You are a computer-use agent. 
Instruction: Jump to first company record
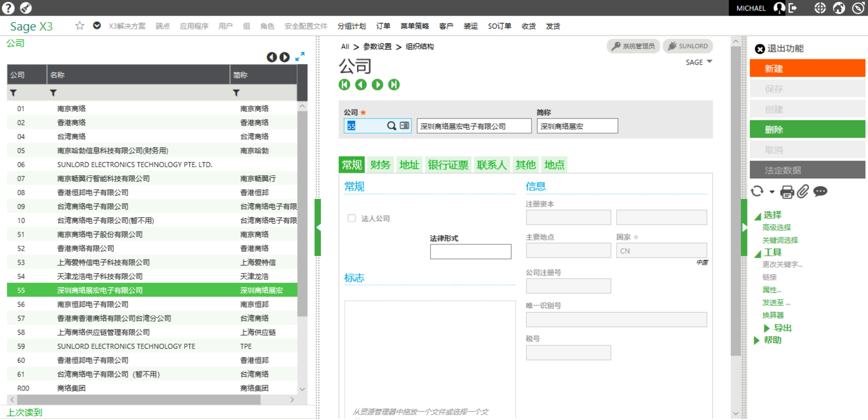(344, 84)
